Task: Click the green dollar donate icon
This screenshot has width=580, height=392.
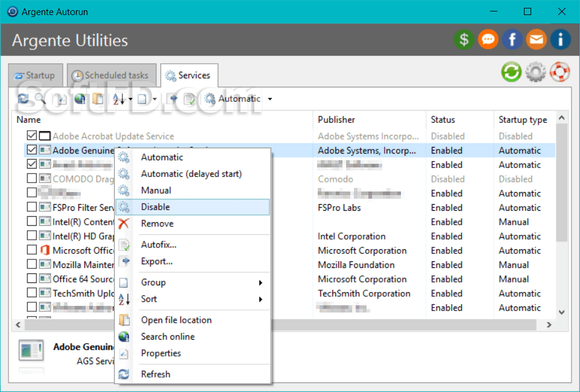Action: 464,39
